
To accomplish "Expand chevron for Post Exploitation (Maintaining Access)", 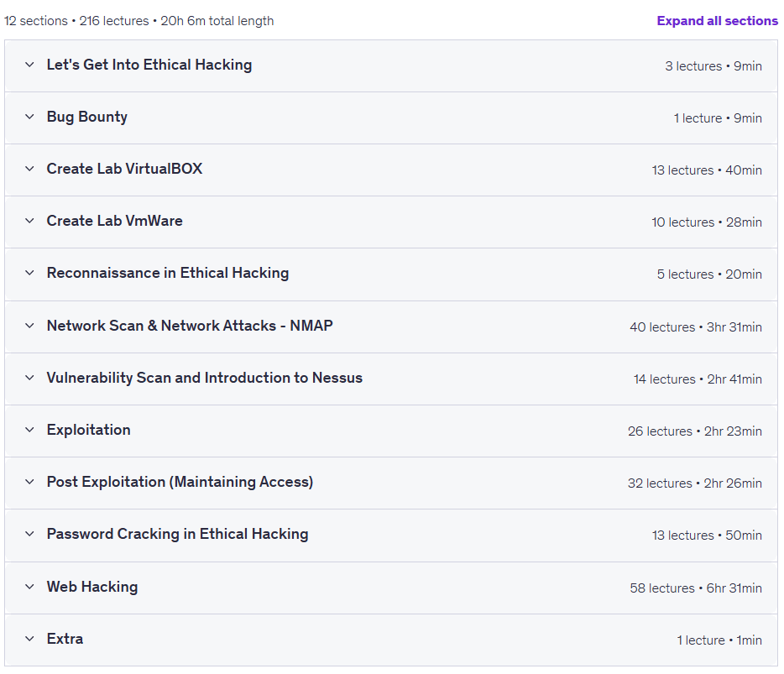I will (30, 482).
